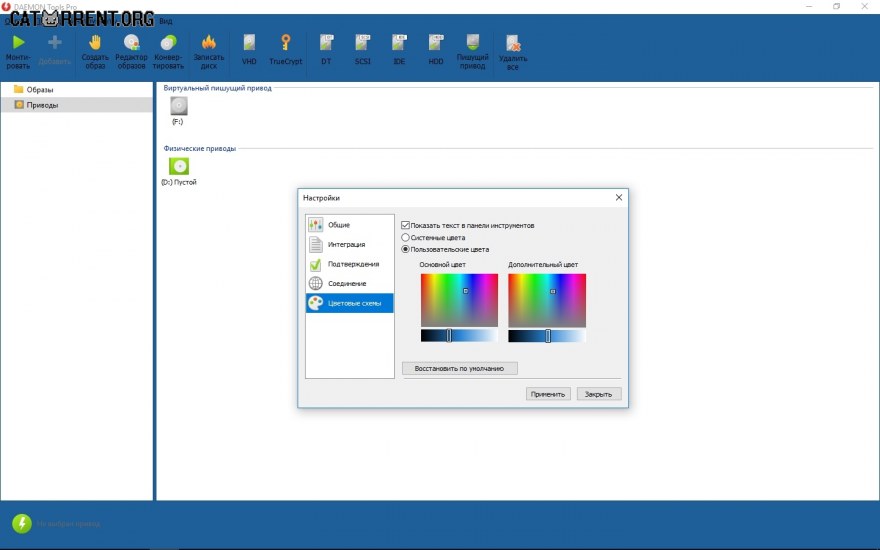Click the Дополнительный цвет brightness slider handle
The image size is (880, 550).
548,336
